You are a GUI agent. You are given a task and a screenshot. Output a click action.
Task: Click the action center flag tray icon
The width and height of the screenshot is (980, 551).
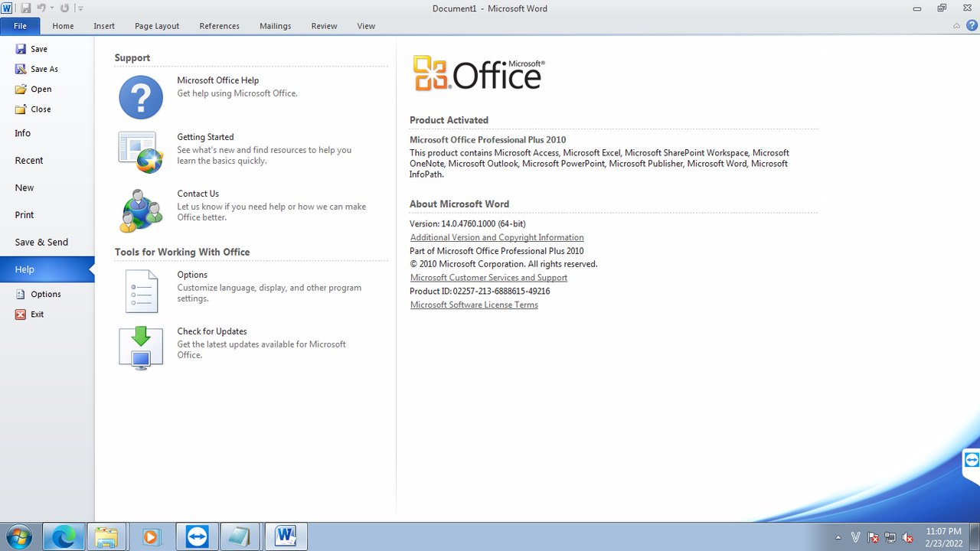[x=873, y=537]
